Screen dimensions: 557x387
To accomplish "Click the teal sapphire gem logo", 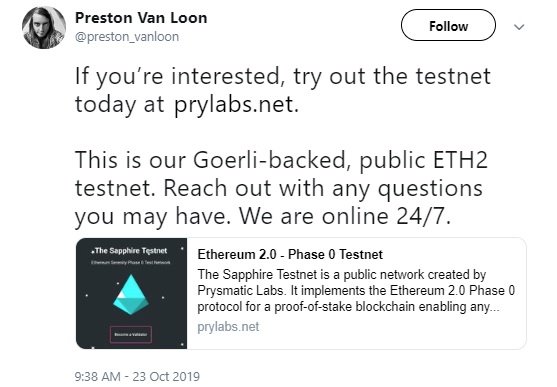I will [131, 295].
